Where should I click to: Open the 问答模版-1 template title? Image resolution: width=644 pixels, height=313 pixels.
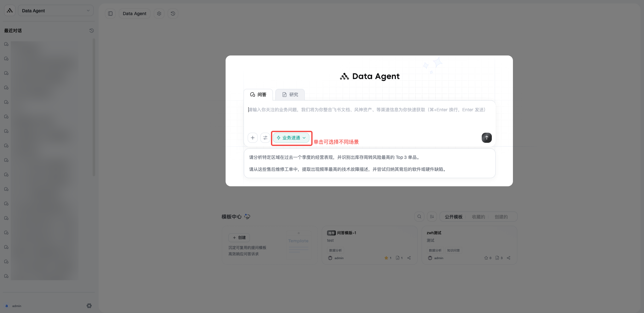tap(347, 233)
